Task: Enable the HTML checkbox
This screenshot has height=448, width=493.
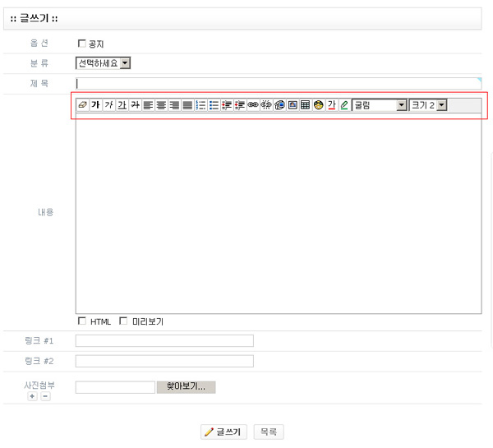Action: (x=81, y=321)
